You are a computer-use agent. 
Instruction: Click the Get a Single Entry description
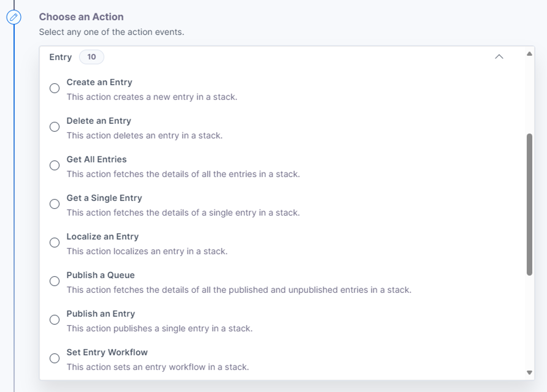pos(183,213)
